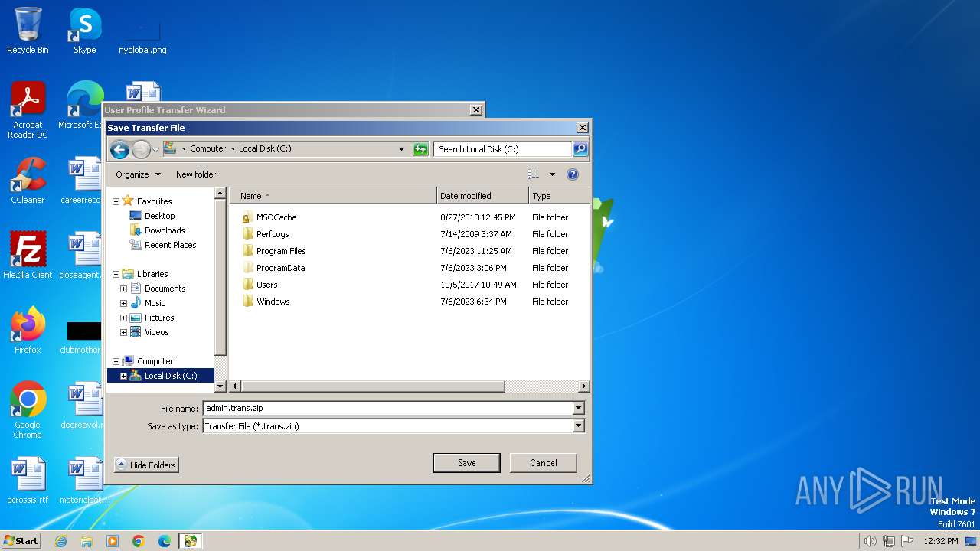The width and height of the screenshot is (980, 551).
Task: Create a New folder
Action: (x=196, y=174)
